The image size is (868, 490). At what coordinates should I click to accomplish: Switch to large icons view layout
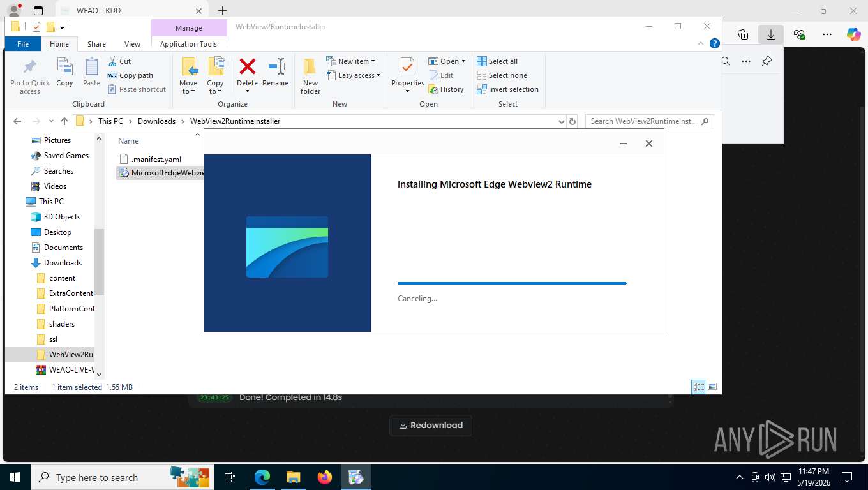[x=712, y=387]
